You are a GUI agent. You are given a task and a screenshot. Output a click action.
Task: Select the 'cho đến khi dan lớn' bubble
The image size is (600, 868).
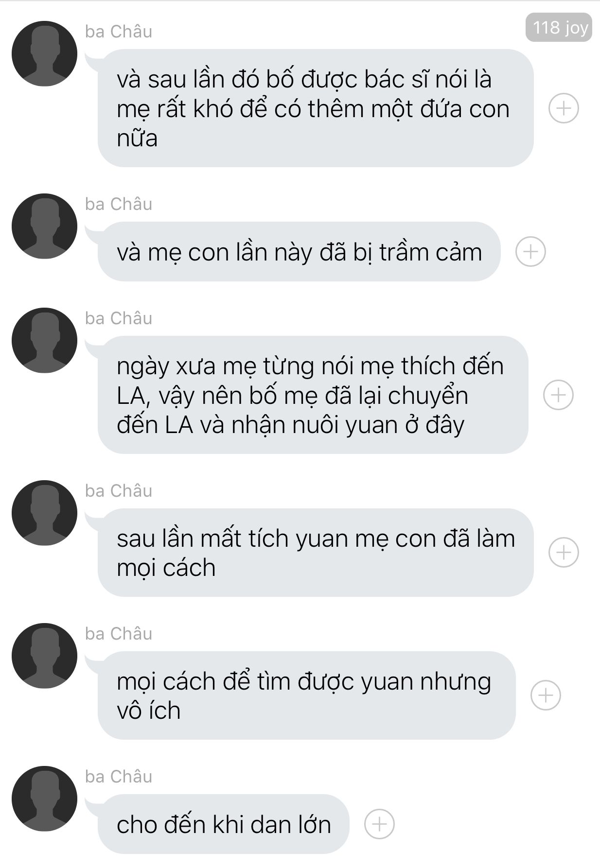pyautogui.click(x=224, y=824)
